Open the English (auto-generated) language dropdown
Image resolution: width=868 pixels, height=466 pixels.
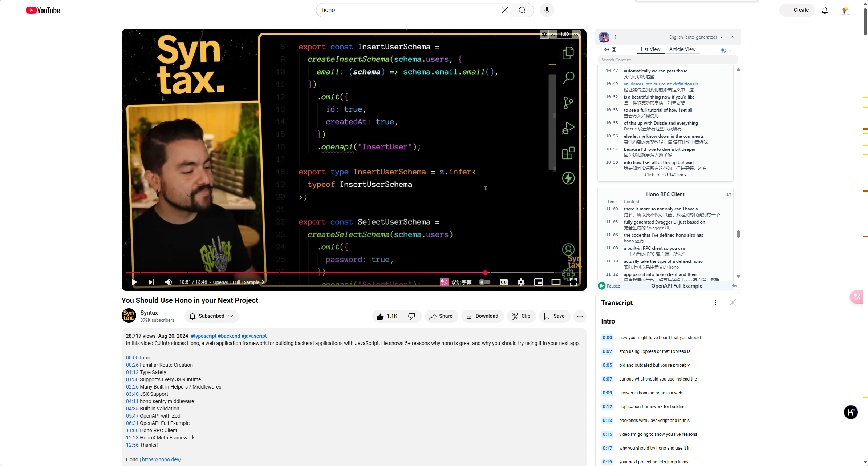tap(696, 37)
